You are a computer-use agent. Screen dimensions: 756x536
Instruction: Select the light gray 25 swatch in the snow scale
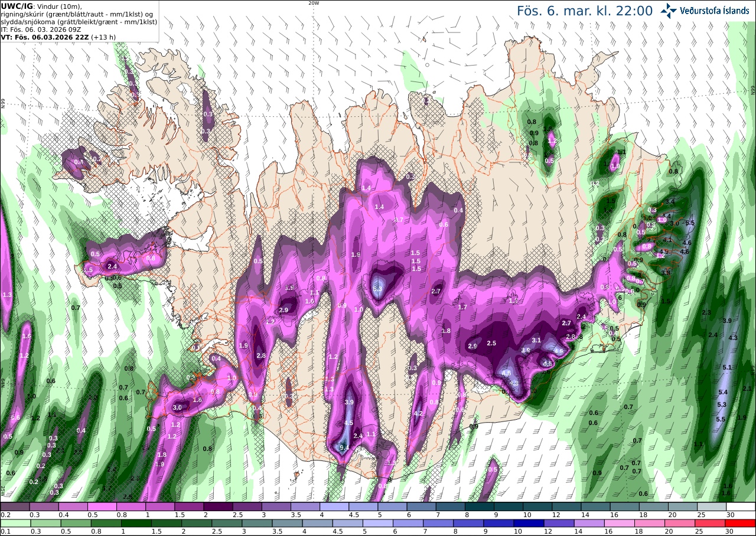point(712,506)
